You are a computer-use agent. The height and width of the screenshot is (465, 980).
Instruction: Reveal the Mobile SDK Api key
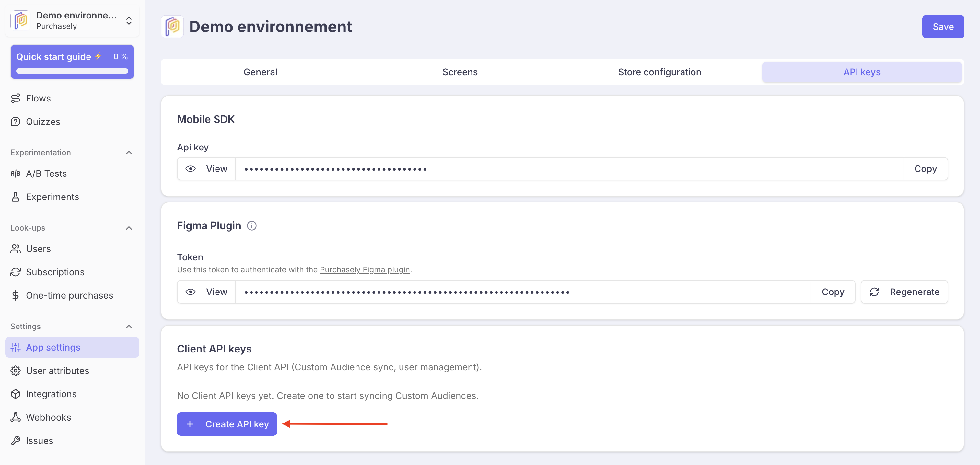pos(206,169)
